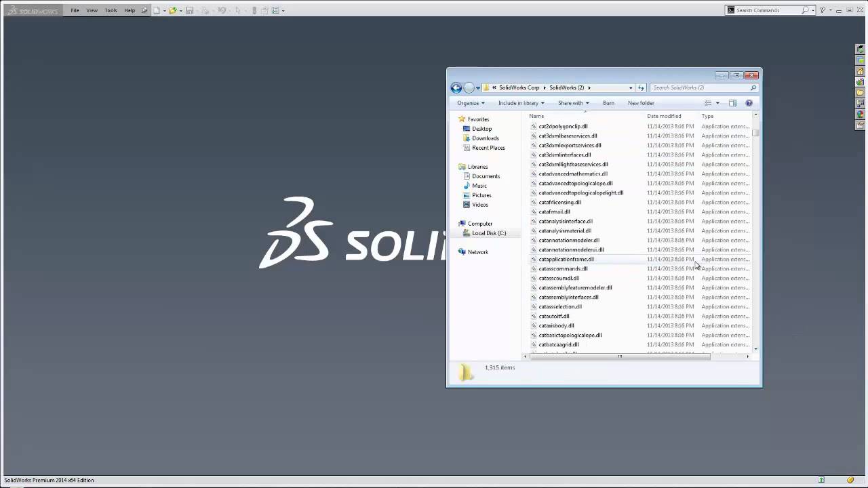Click SolidWorks Corp in the address breadcrumb

(x=519, y=87)
